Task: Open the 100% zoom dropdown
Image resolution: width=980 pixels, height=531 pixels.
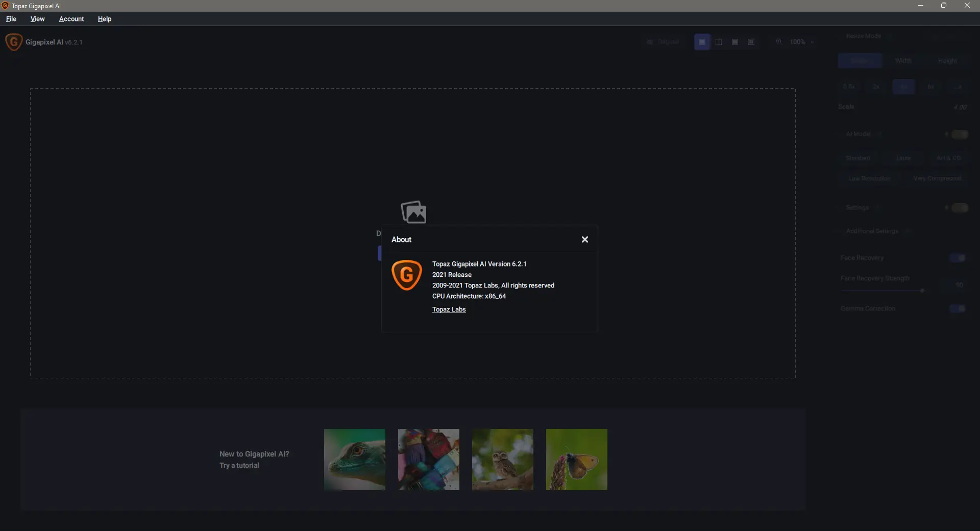Action: point(801,42)
